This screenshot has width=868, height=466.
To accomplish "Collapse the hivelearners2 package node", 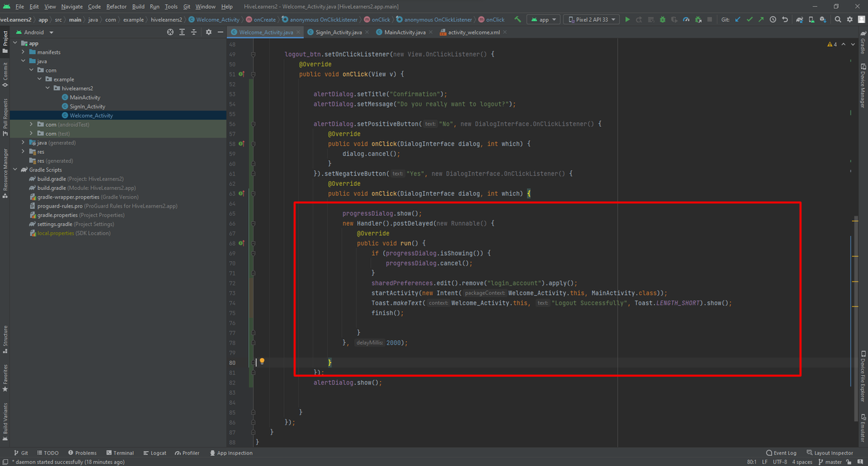I will pyautogui.click(x=47, y=88).
